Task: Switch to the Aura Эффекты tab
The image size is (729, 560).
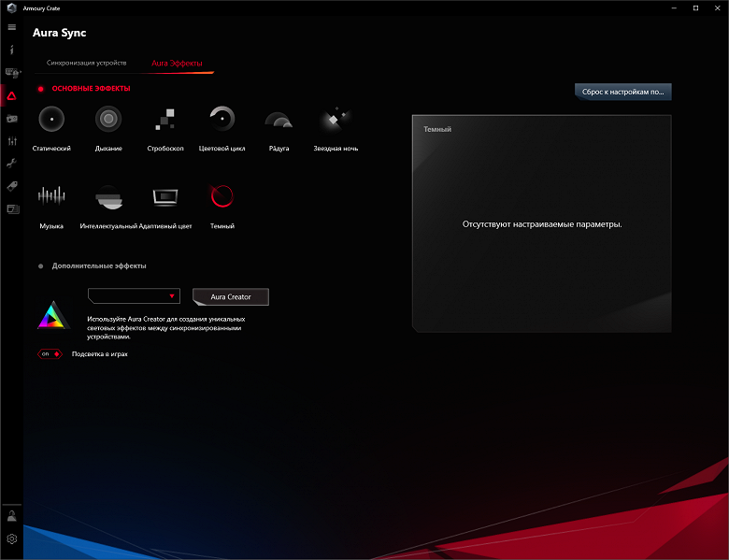Action: coord(177,64)
